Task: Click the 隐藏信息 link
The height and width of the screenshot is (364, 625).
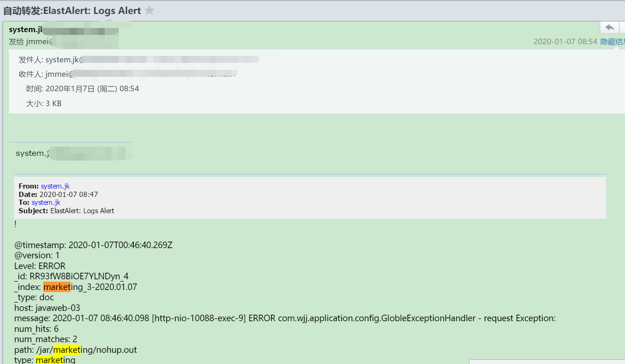Action: click(x=612, y=41)
